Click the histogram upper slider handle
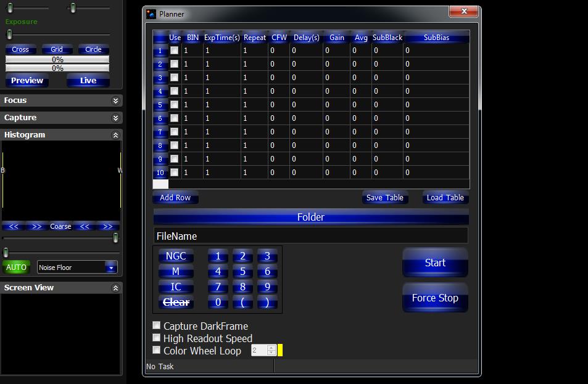 coord(115,237)
